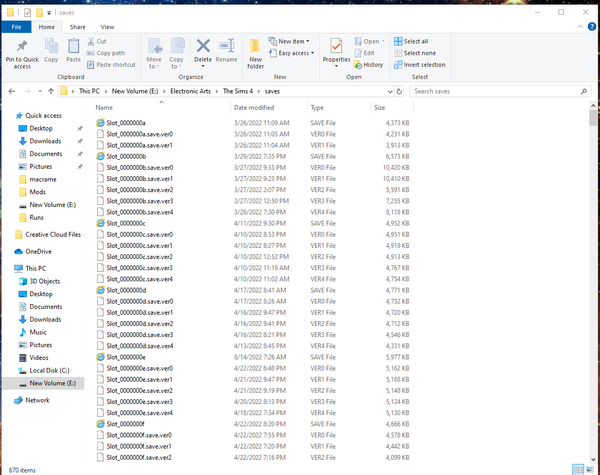Viewport: 600px width, 475px height.
Task: Click the vertical scrollbar thumb
Action: (593, 118)
